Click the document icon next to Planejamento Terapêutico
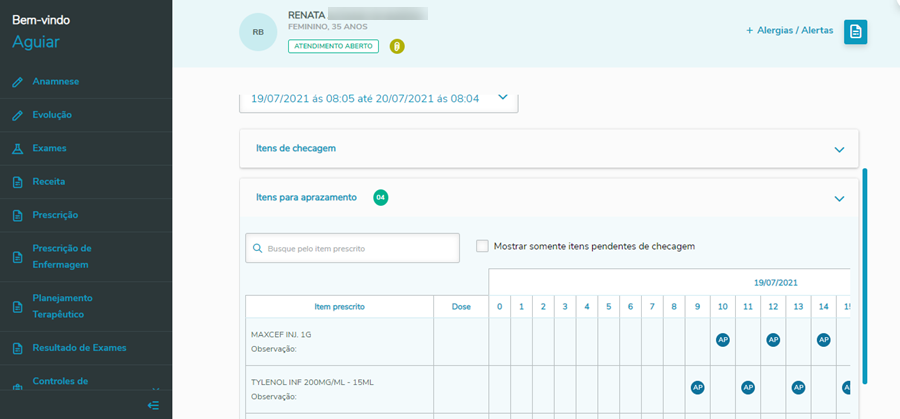The width and height of the screenshot is (900, 419). click(18, 307)
